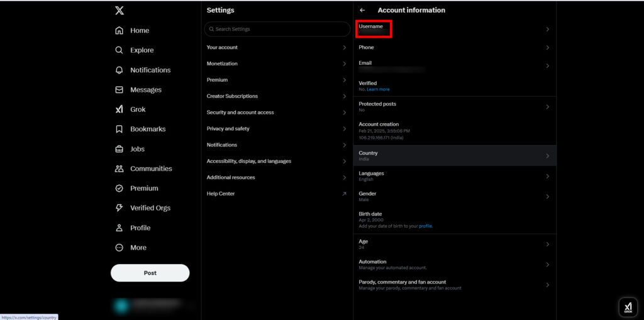Open Grok floating button at bottom right

[x=628, y=307]
